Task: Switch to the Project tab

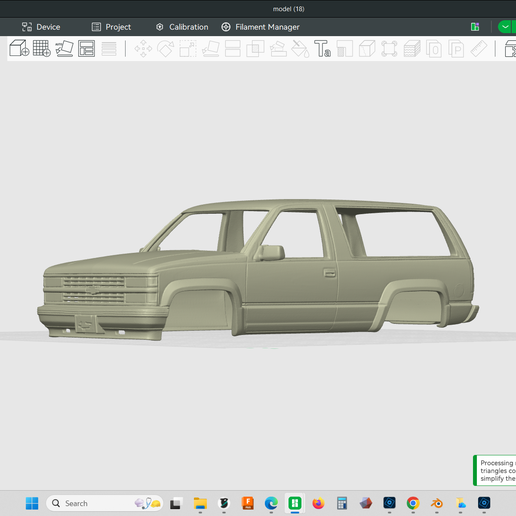Action: tap(111, 27)
